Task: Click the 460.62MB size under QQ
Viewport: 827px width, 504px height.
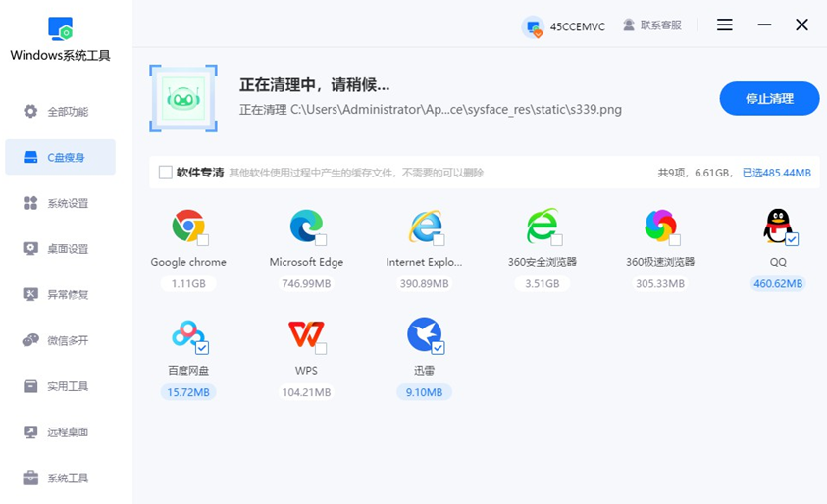Action: [778, 283]
